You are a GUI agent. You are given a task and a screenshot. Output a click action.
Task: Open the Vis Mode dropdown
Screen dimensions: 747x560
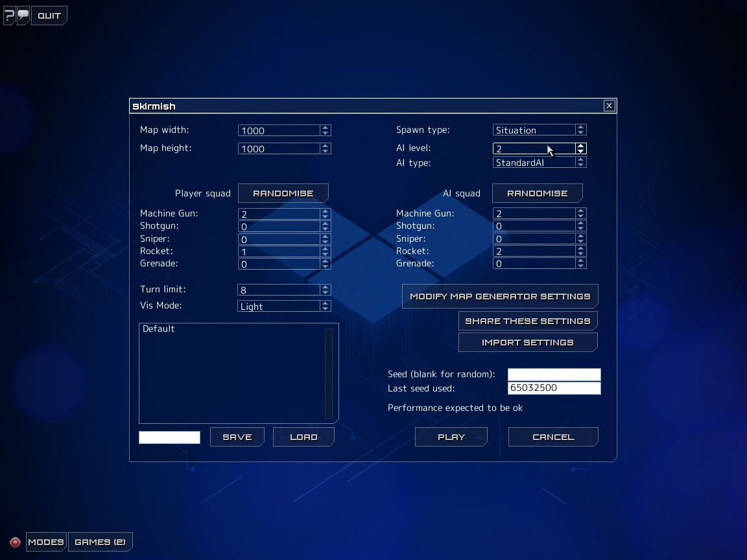(326, 306)
